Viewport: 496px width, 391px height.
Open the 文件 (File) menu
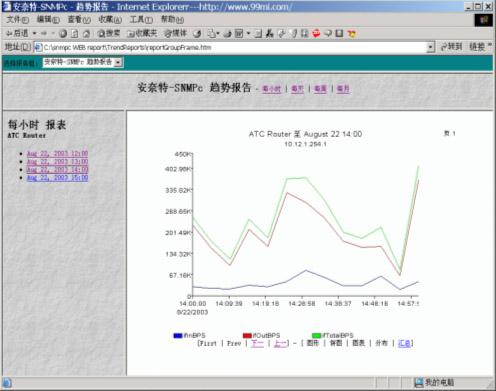point(17,20)
